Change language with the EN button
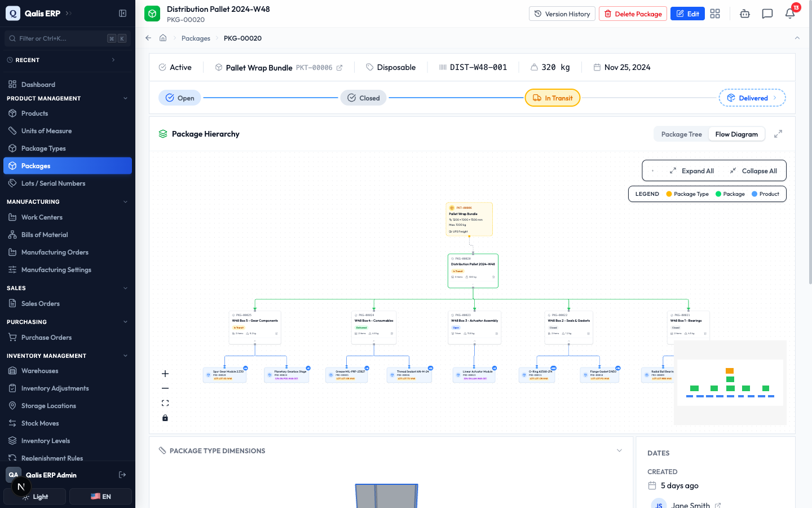The height and width of the screenshot is (508, 812). pos(100,497)
